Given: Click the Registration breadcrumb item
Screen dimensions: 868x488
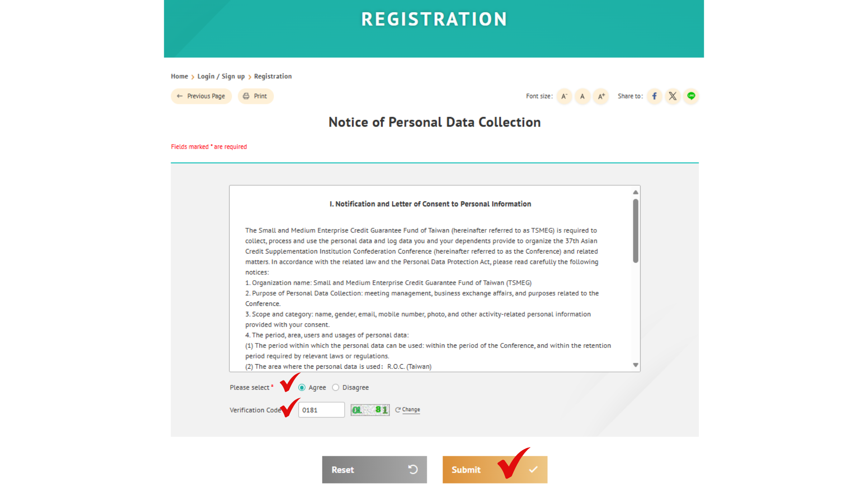Looking at the screenshot, I should pyautogui.click(x=273, y=76).
